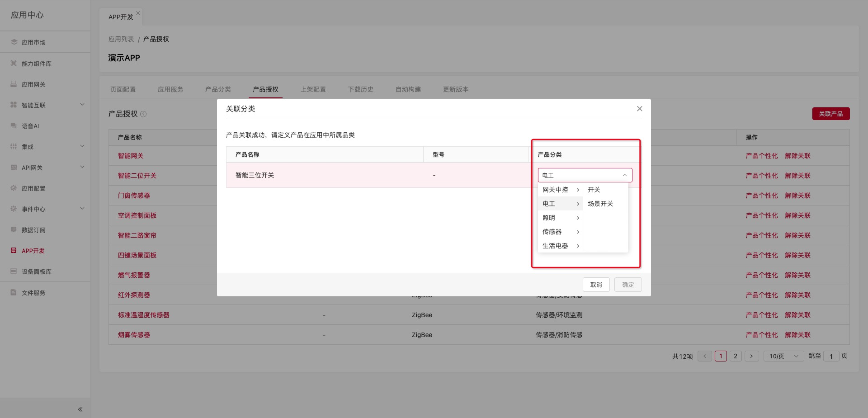Click the 语音AI sidebar icon
The width and height of the screenshot is (868, 418).
point(14,126)
